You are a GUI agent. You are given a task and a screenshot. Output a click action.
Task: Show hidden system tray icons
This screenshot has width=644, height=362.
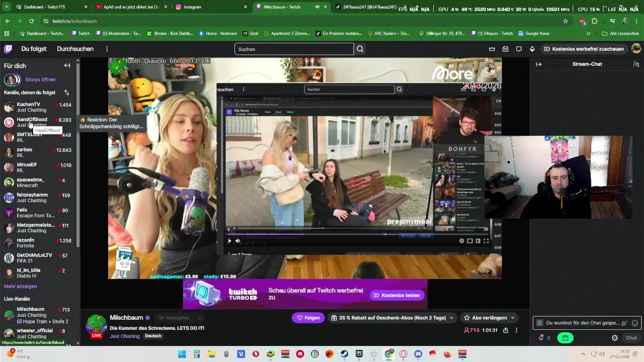tap(583, 354)
